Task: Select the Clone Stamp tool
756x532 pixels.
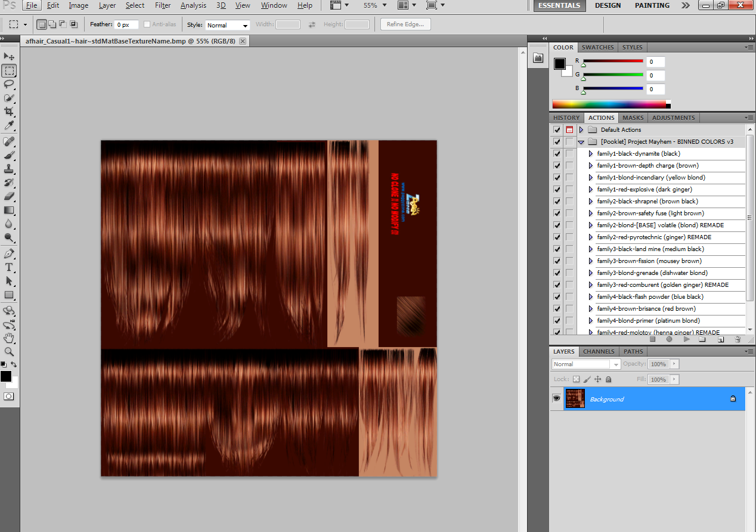Action: (9, 169)
